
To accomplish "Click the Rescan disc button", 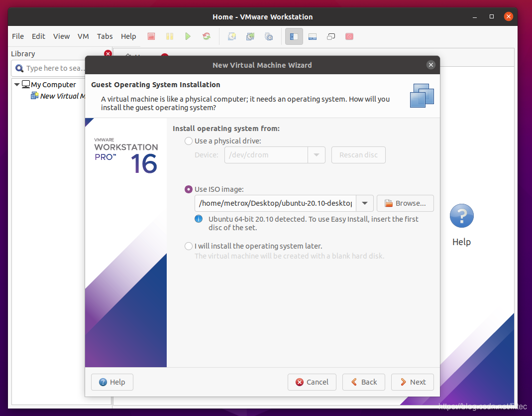I will click(x=358, y=155).
